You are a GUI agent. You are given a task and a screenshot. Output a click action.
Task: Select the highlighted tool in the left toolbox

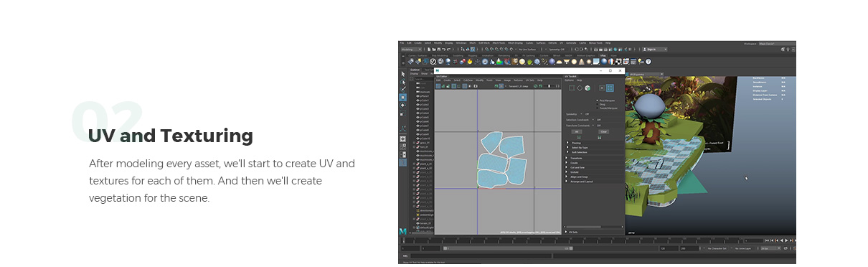[403, 97]
